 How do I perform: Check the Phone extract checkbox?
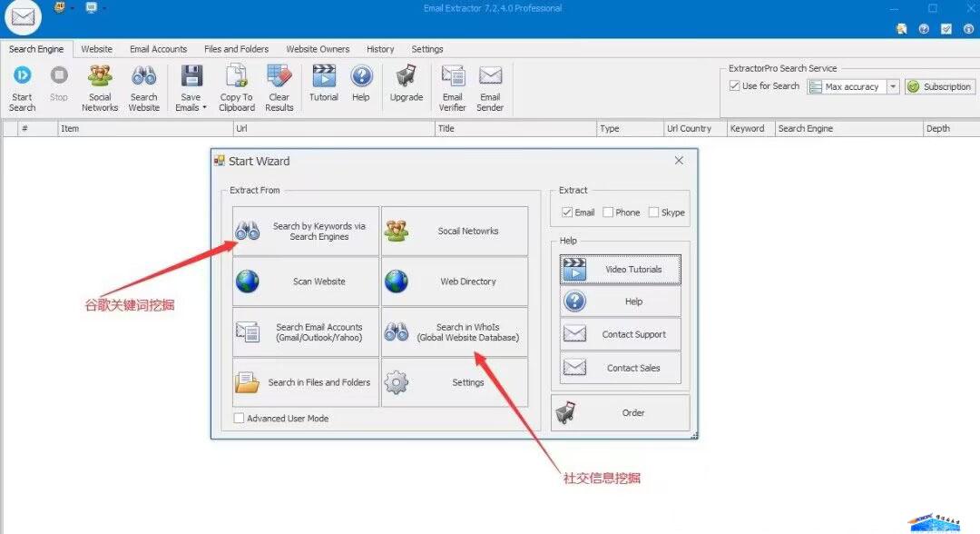pos(607,212)
